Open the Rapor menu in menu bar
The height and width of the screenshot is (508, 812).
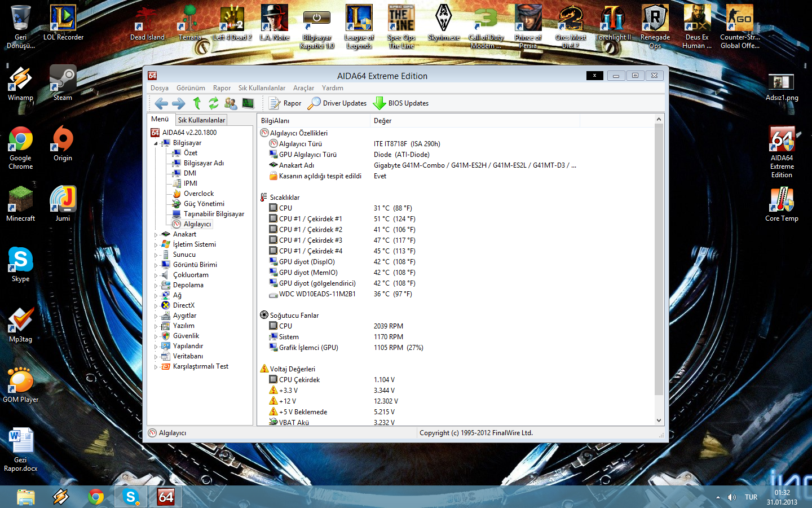[222, 88]
